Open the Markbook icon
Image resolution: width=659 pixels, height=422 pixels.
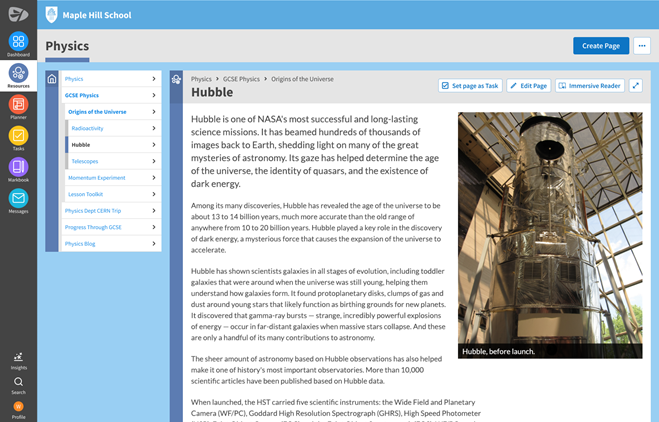point(18,167)
